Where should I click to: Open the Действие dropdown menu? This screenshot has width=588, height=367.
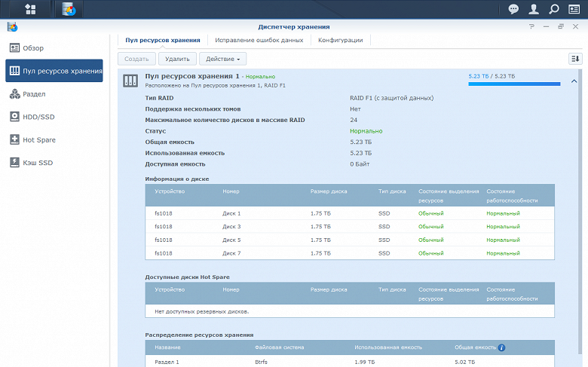click(x=223, y=58)
